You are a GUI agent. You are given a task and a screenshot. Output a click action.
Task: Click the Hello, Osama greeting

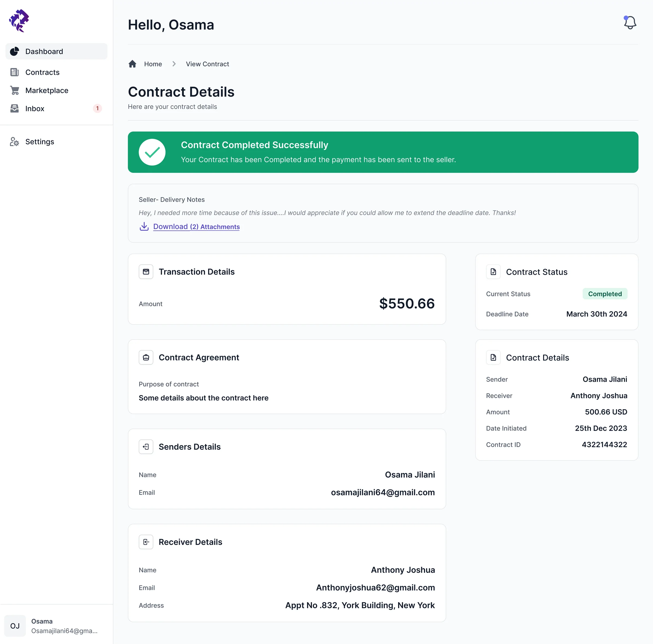(x=171, y=25)
